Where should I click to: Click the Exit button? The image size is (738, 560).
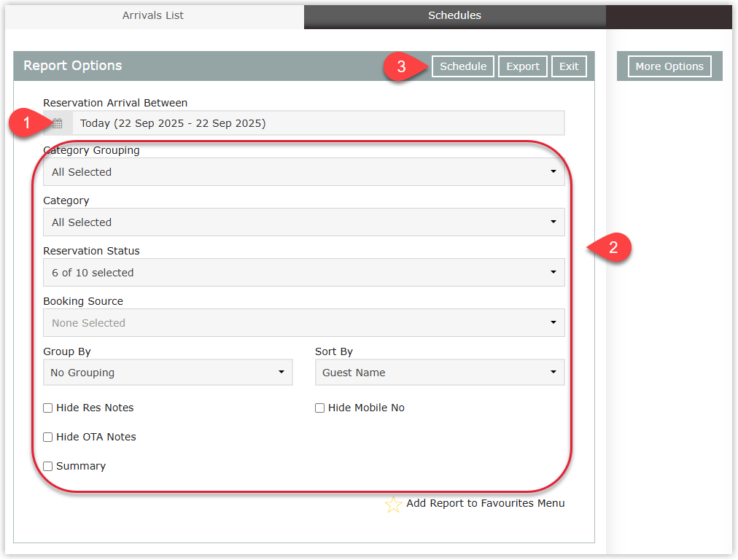tap(569, 66)
